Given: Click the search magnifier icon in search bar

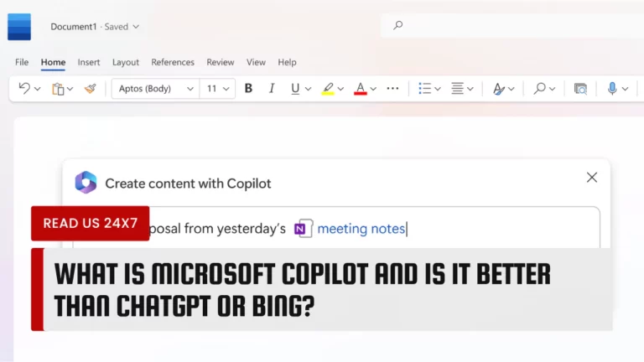Looking at the screenshot, I should point(397,25).
